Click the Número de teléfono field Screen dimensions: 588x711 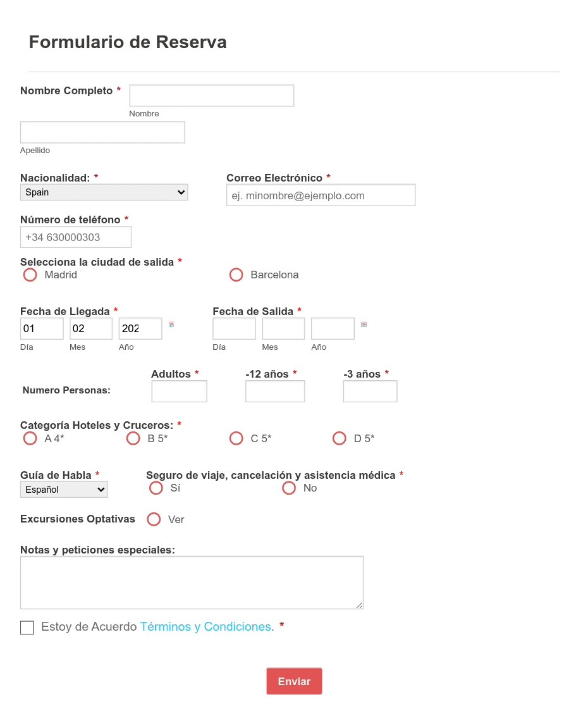[75, 237]
